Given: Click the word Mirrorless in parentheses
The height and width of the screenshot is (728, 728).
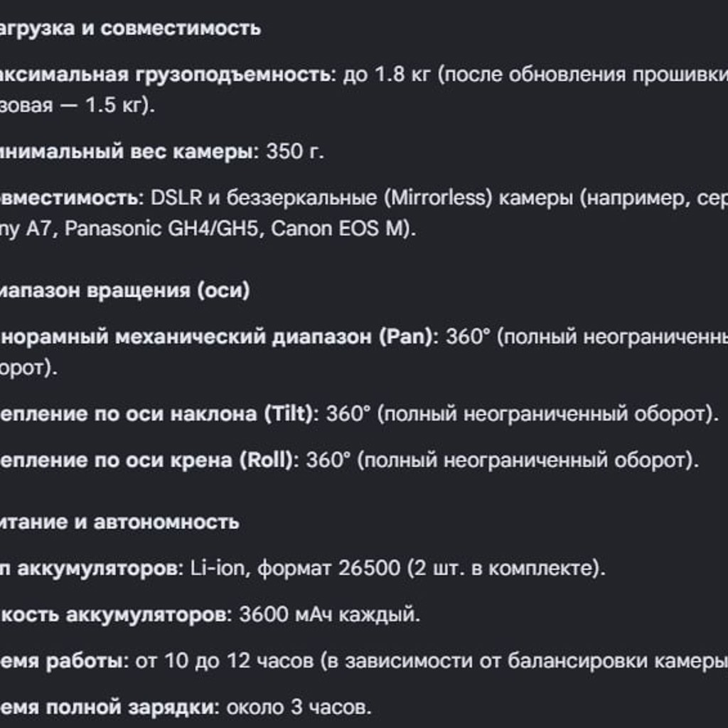Looking at the screenshot, I should [x=438, y=198].
